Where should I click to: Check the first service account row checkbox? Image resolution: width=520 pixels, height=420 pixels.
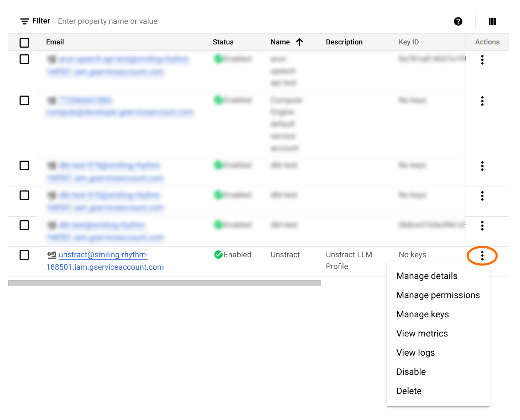point(24,59)
